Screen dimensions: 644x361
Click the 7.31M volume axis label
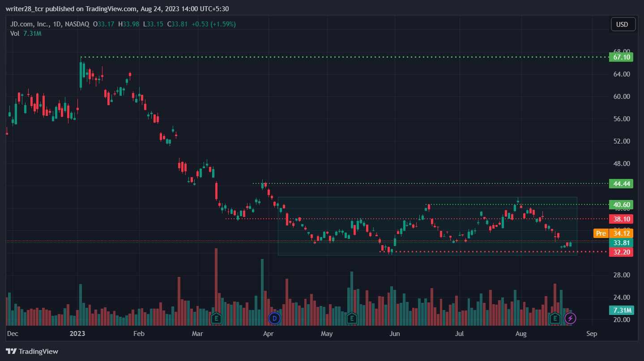point(622,310)
